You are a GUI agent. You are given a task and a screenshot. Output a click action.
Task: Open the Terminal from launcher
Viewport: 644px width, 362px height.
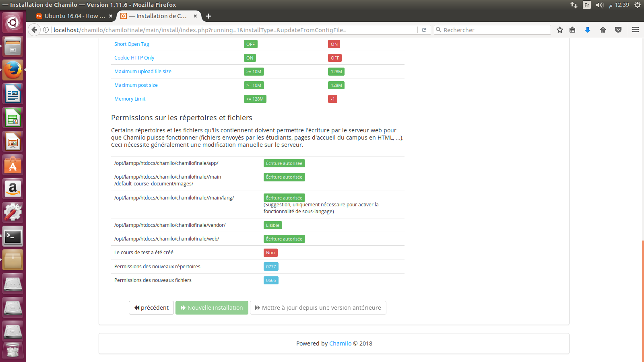coord(13,237)
